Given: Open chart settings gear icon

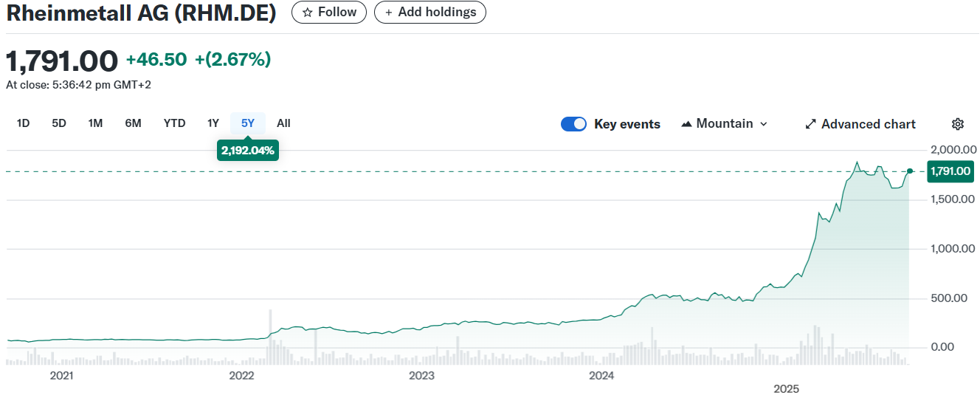Looking at the screenshot, I should pyautogui.click(x=958, y=124).
